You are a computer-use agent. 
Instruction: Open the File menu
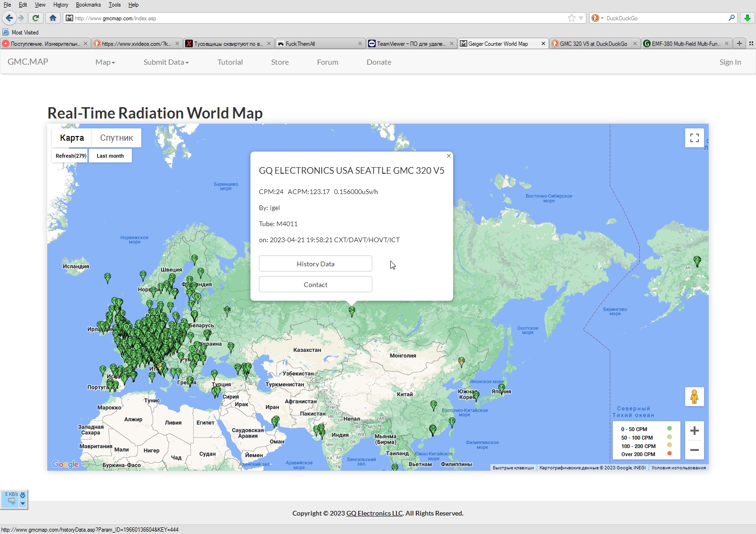(x=8, y=5)
